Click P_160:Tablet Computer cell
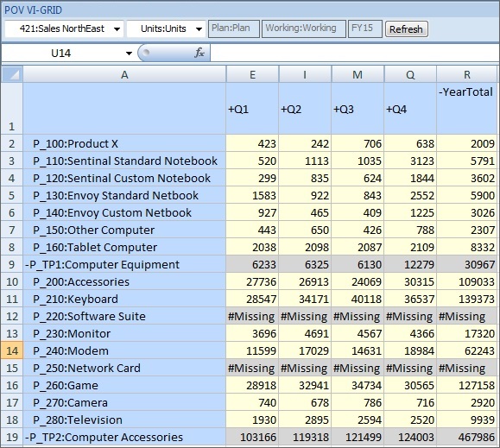500x448 pixels. (124, 247)
